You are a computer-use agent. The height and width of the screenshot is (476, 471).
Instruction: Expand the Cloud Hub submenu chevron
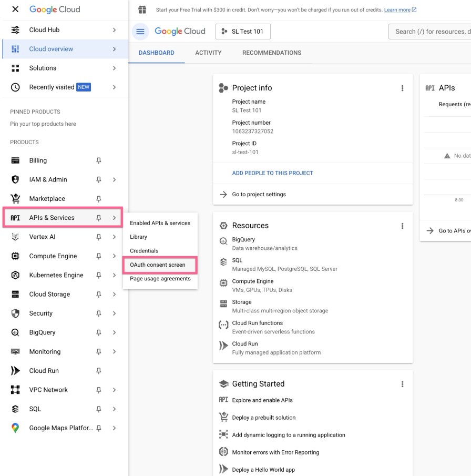pyautogui.click(x=114, y=30)
